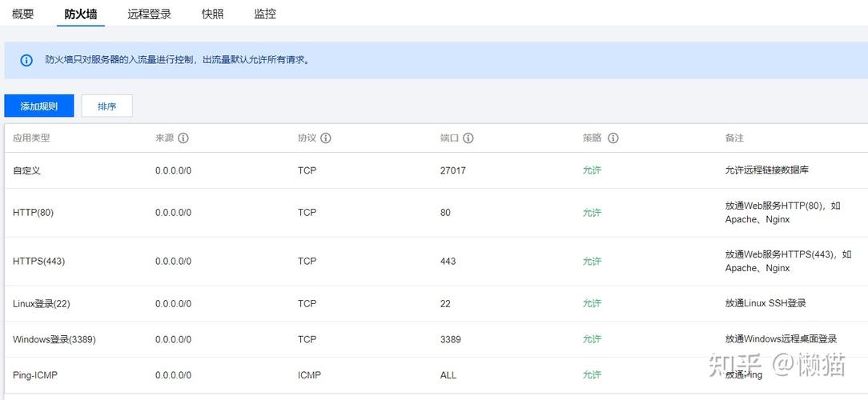
Task: Click source 0.0.0.0/0 in HTTPS(443) row
Action: pos(173,261)
